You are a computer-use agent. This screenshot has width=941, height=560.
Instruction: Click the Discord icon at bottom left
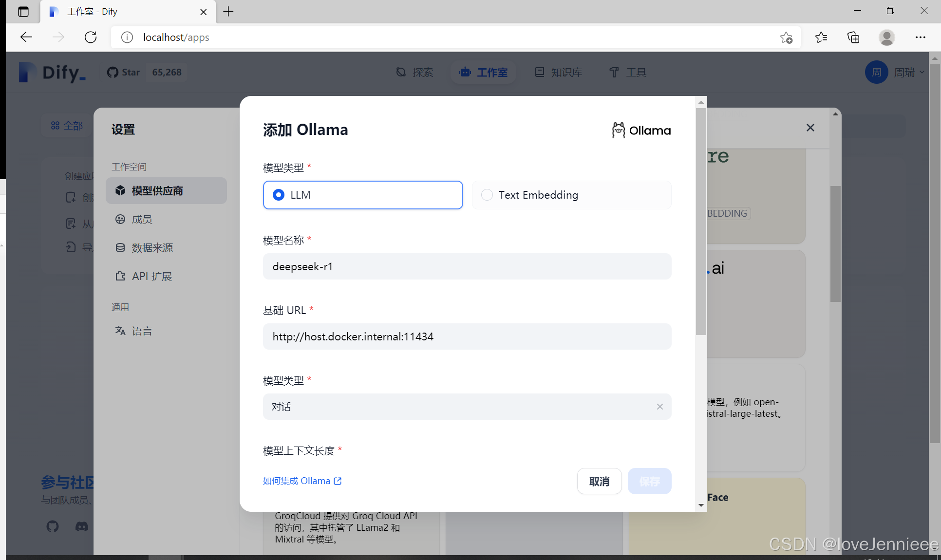(81, 526)
